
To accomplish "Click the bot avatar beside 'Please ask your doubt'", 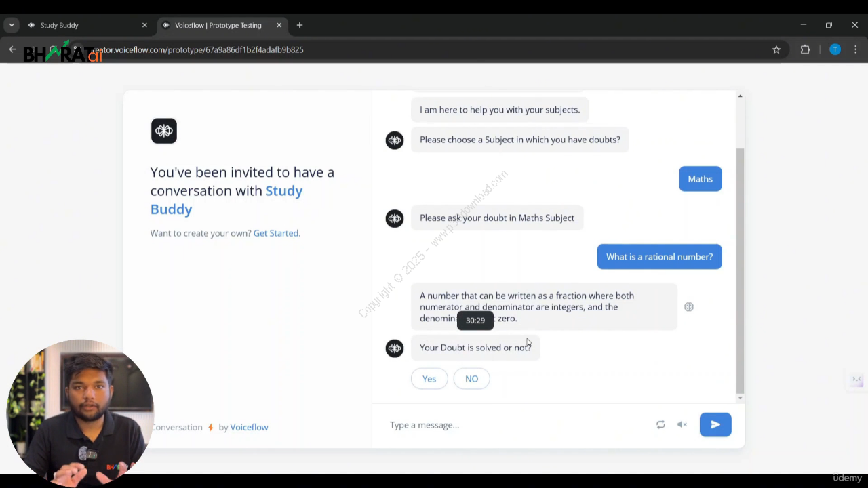I will (x=395, y=218).
